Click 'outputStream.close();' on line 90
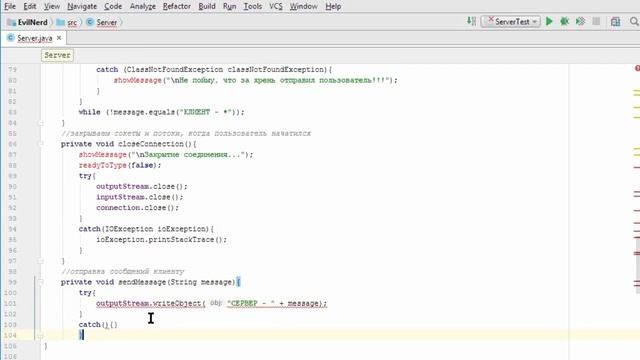Viewport: 640px width, 360px height. pyautogui.click(x=142, y=187)
